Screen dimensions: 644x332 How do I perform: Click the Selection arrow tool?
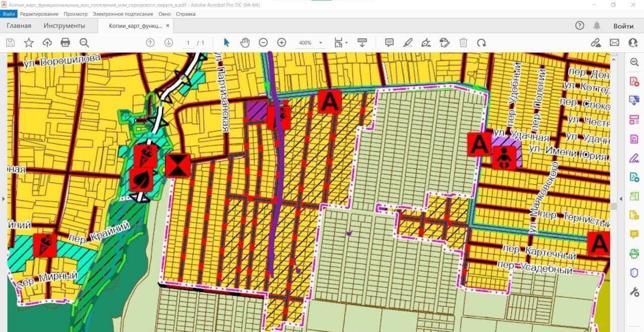[226, 43]
